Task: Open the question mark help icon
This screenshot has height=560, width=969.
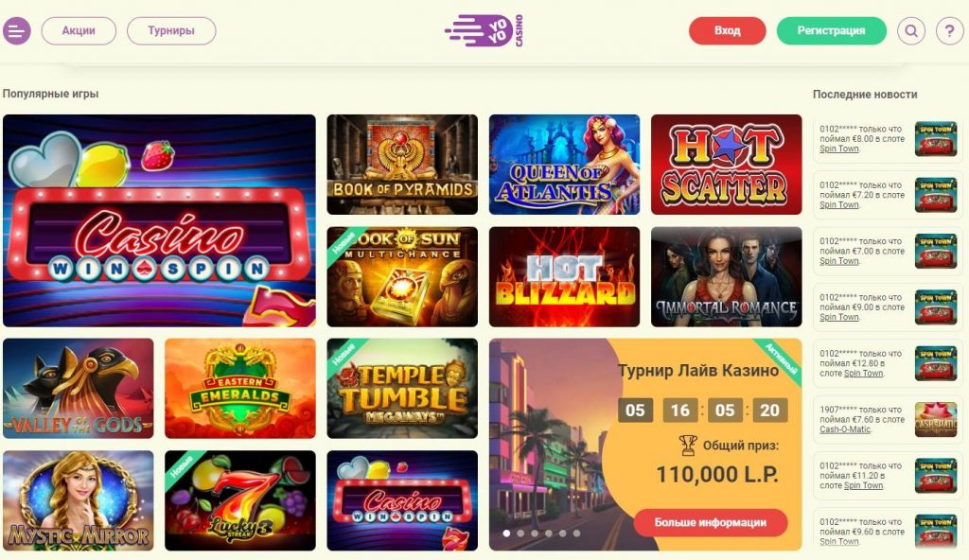Action: pos(949,30)
